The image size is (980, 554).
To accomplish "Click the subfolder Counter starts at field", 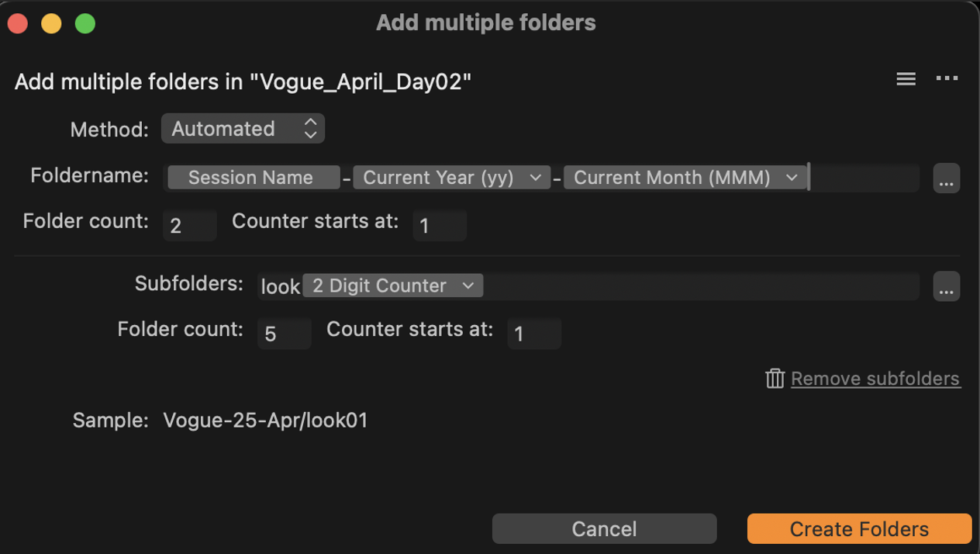I will pos(534,334).
